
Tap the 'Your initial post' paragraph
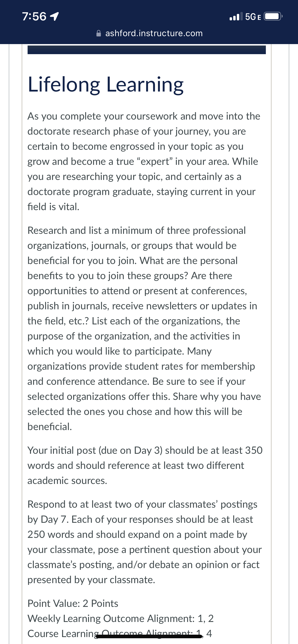(145, 466)
